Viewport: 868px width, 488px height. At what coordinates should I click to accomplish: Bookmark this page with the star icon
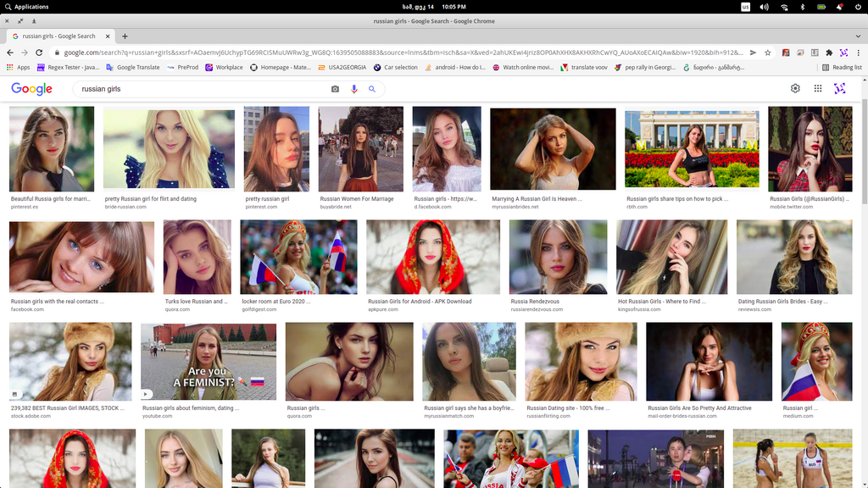pos(767,53)
